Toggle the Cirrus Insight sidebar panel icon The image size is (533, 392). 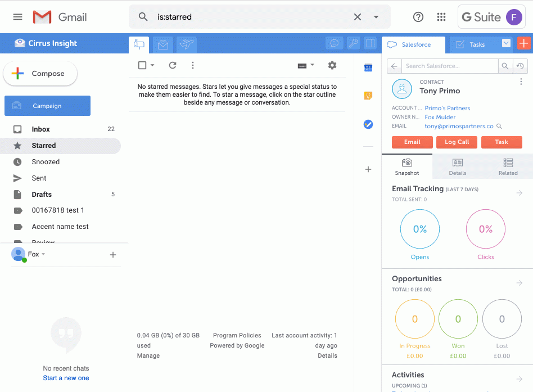tap(370, 43)
